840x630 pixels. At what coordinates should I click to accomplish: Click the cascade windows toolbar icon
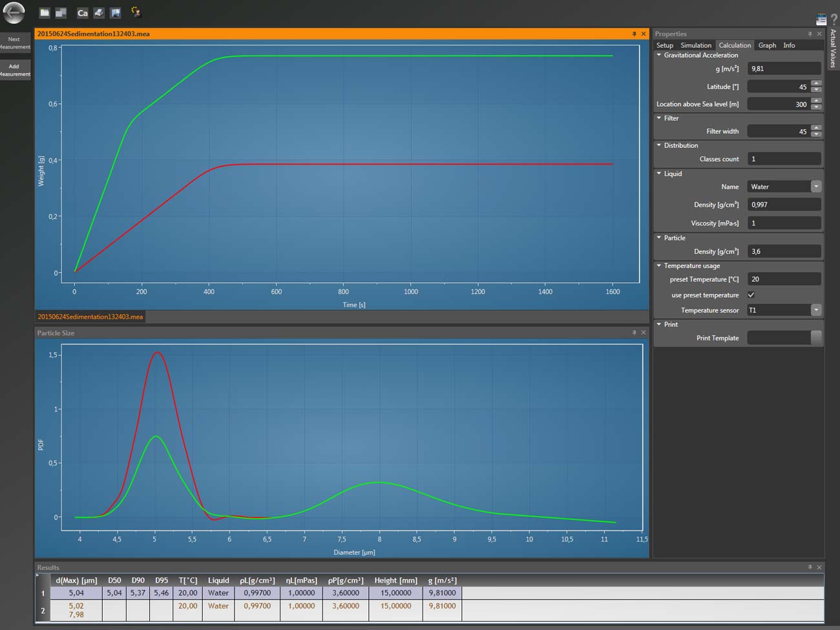pos(60,12)
